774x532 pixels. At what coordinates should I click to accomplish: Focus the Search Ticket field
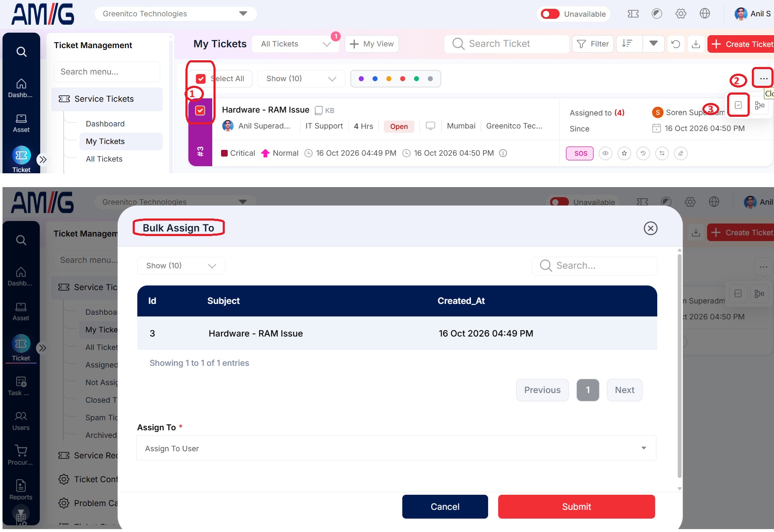pos(507,44)
